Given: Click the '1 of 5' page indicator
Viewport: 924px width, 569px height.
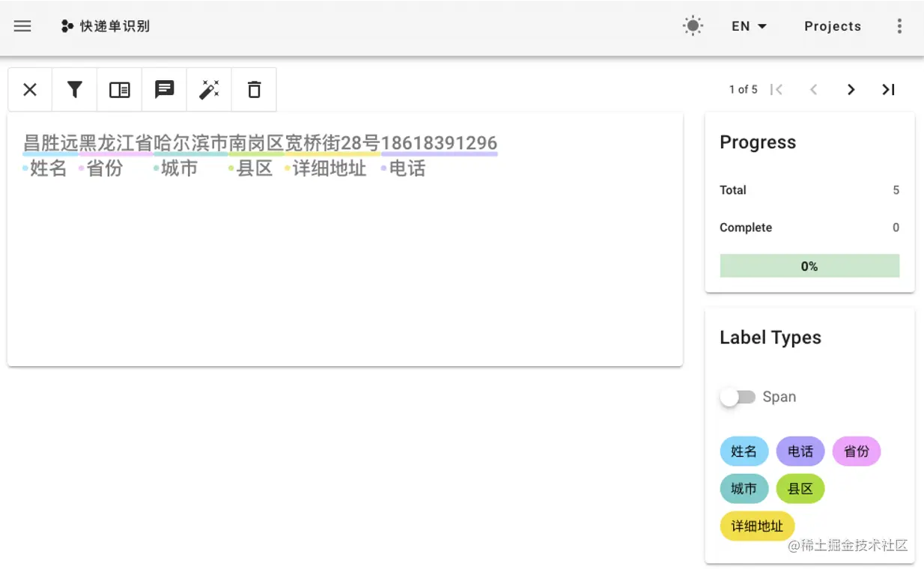Looking at the screenshot, I should coord(744,90).
